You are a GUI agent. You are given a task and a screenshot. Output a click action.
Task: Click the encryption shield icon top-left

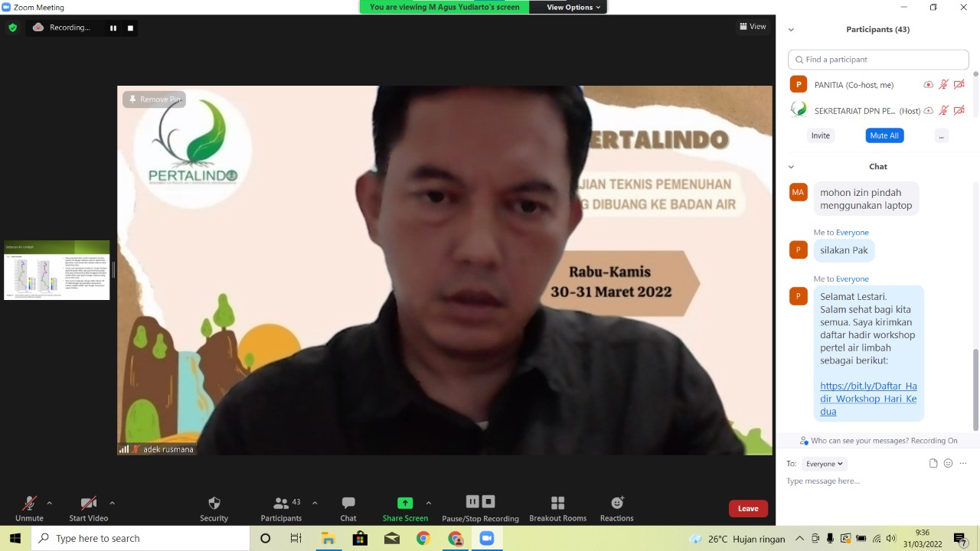[x=12, y=28]
